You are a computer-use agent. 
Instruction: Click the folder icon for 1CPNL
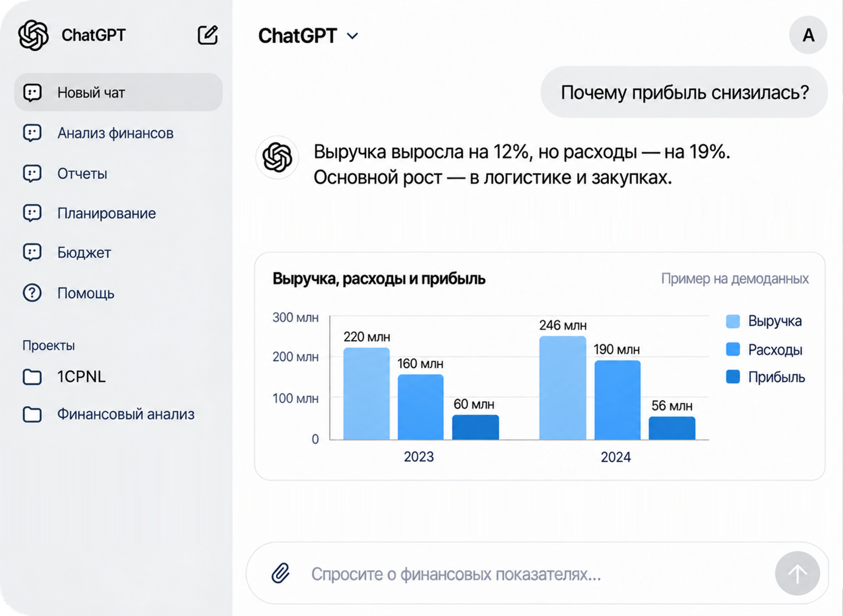(32, 377)
